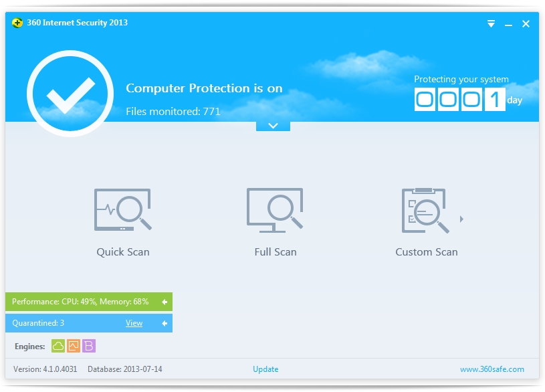Expand the protection details chevron
545x392 pixels.
pos(274,126)
